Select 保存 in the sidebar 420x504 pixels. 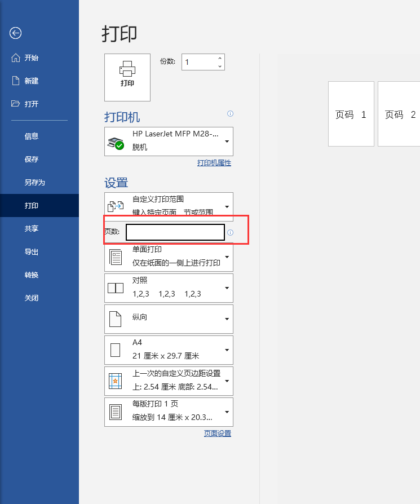[39, 159]
